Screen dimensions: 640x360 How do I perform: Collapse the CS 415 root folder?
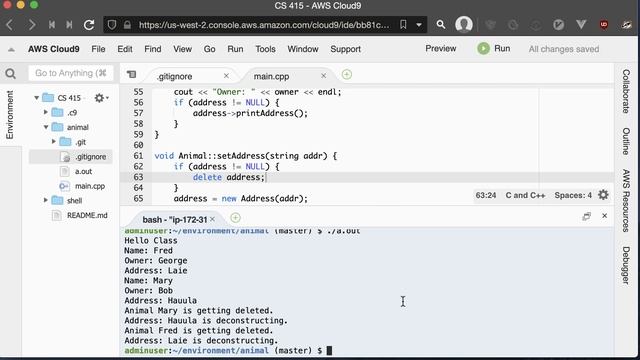point(36,98)
